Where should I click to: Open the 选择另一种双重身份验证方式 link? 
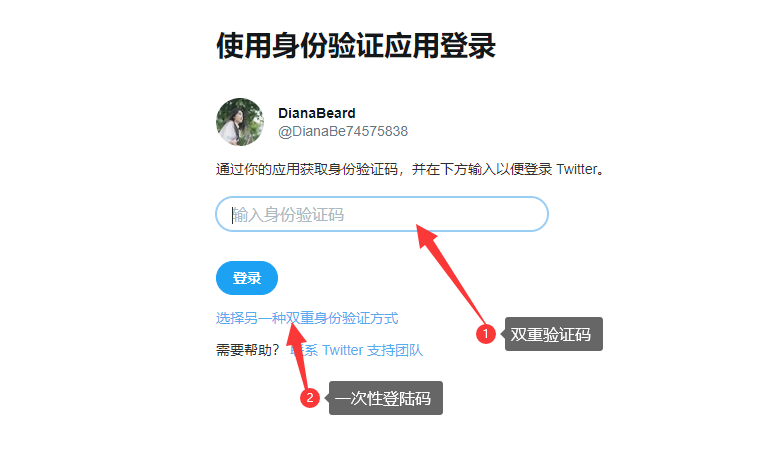(x=307, y=318)
